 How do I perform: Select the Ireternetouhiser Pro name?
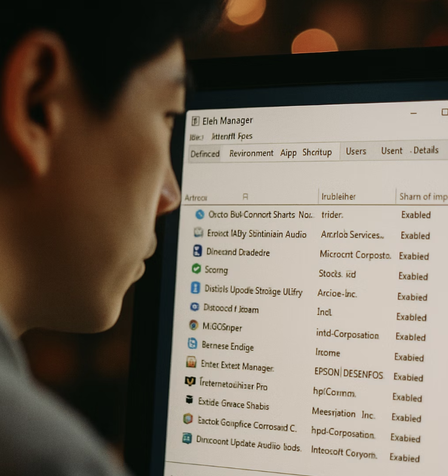coord(233,385)
